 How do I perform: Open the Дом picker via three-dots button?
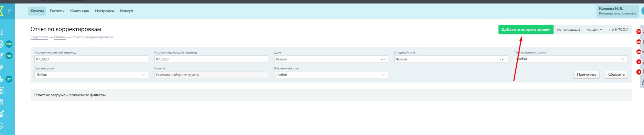click(383, 59)
